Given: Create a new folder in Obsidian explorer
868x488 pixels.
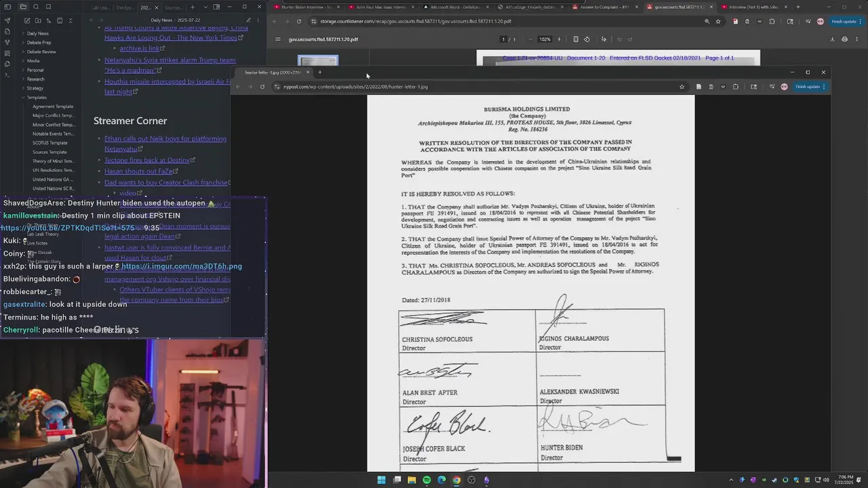Looking at the screenshot, I should pyautogui.click(x=38, y=20).
